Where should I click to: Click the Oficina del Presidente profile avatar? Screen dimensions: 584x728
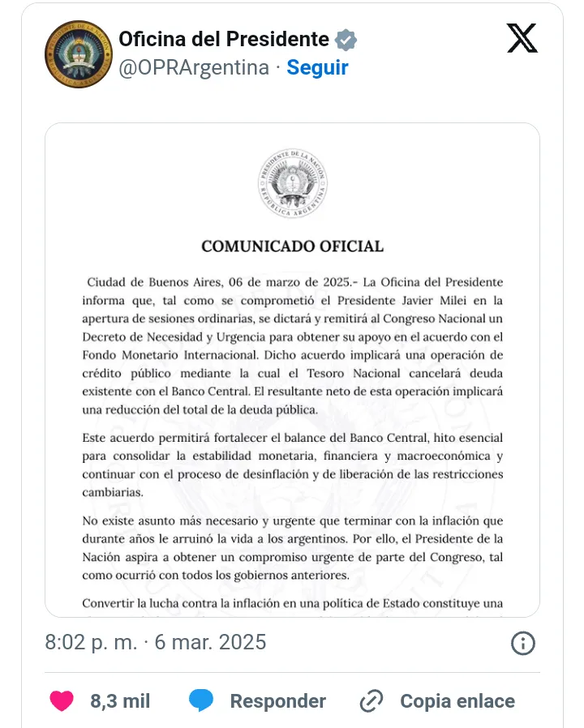point(79,54)
